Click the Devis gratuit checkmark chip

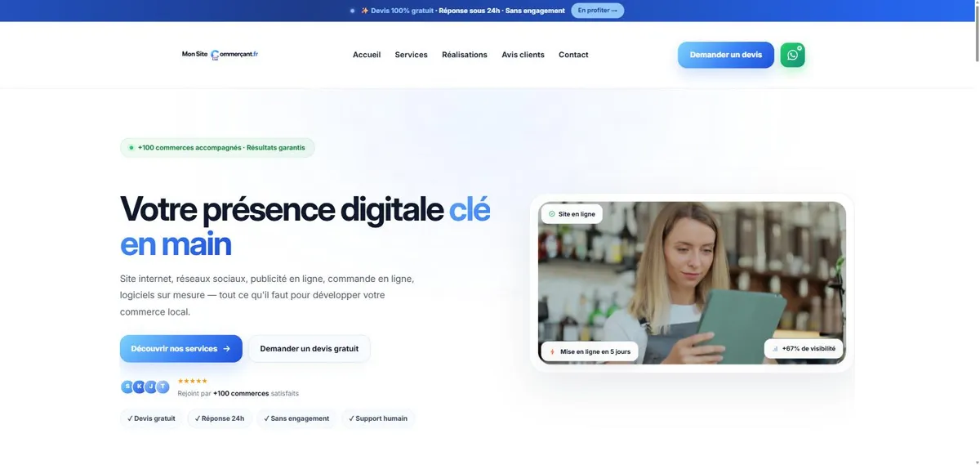[151, 418]
